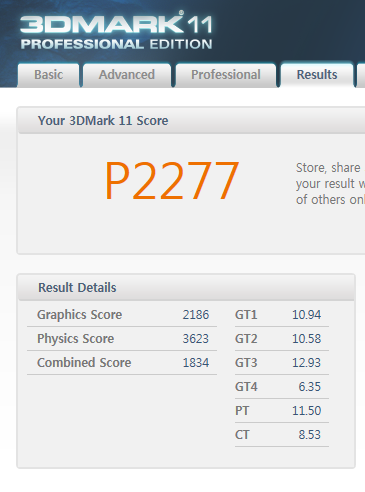Switch to the Basic tab
Screen dimensions: 365x492
(x=48, y=75)
